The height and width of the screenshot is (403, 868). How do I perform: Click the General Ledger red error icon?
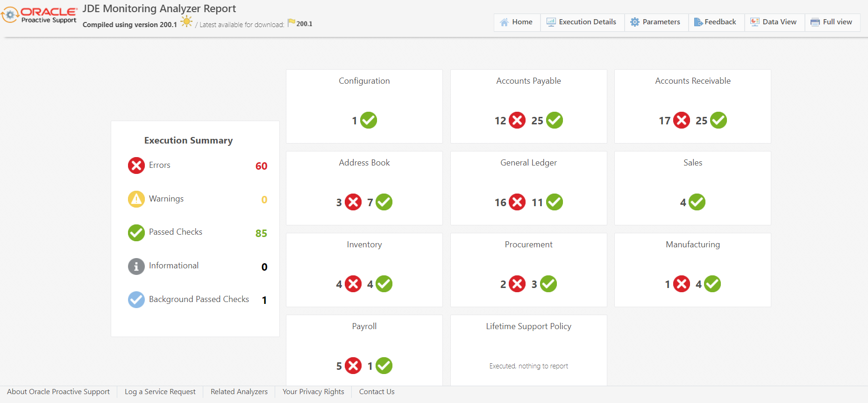pos(517,202)
